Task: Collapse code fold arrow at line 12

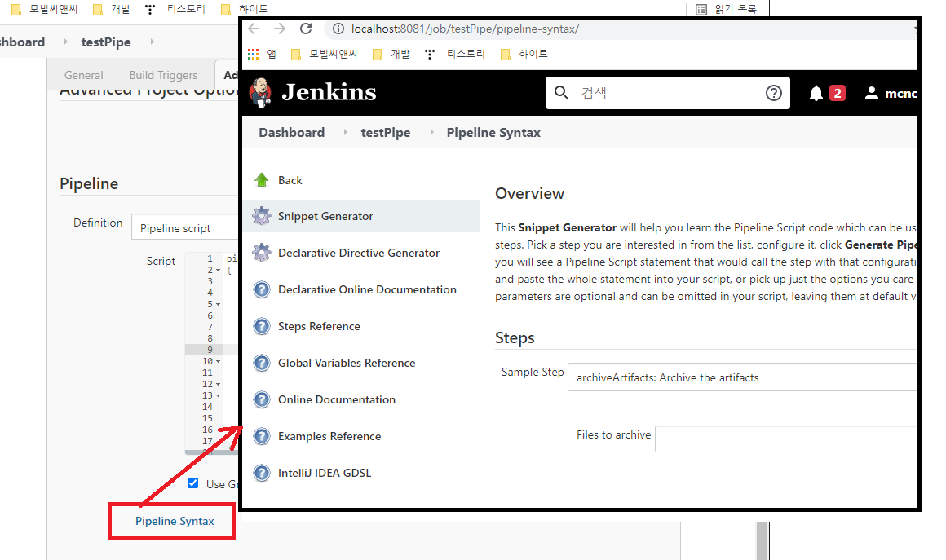Action: tap(218, 385)
